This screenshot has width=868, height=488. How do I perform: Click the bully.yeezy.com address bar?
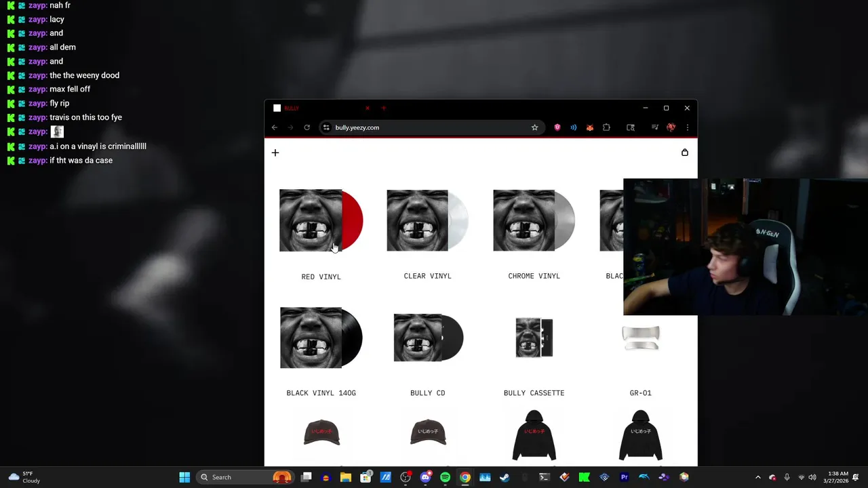pos(431,127)
